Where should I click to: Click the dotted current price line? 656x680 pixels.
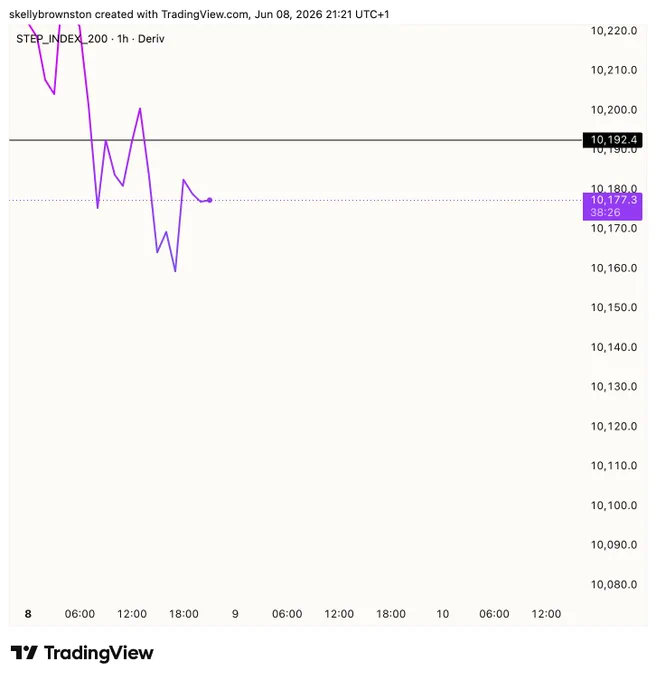(390, 200)
